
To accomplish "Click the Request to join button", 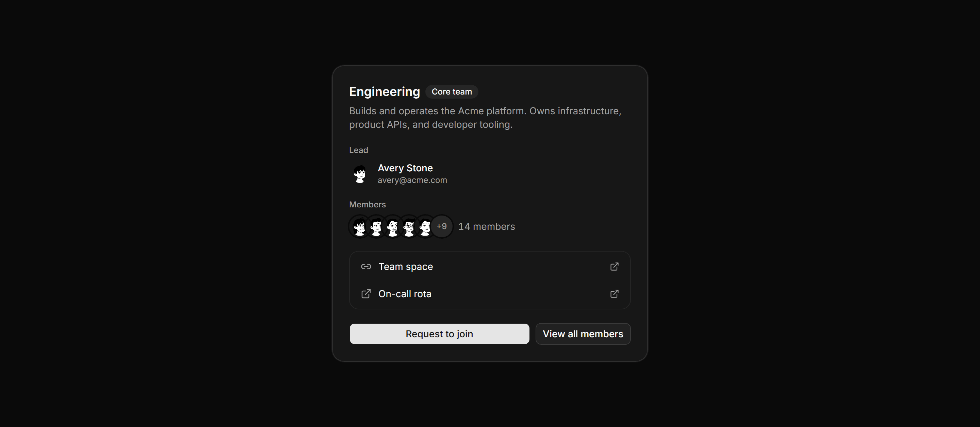I will tap(439, 334).
